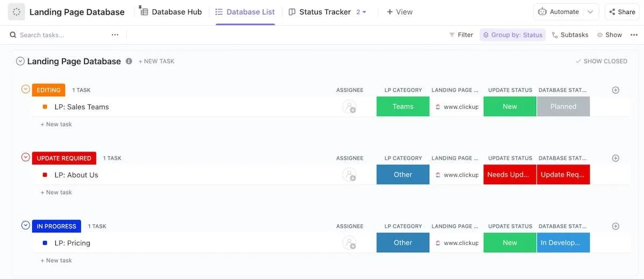The width and height of the screenshot is (644, 279).
Task: Collapse the EDITING status group
Action: coord(25,89)
